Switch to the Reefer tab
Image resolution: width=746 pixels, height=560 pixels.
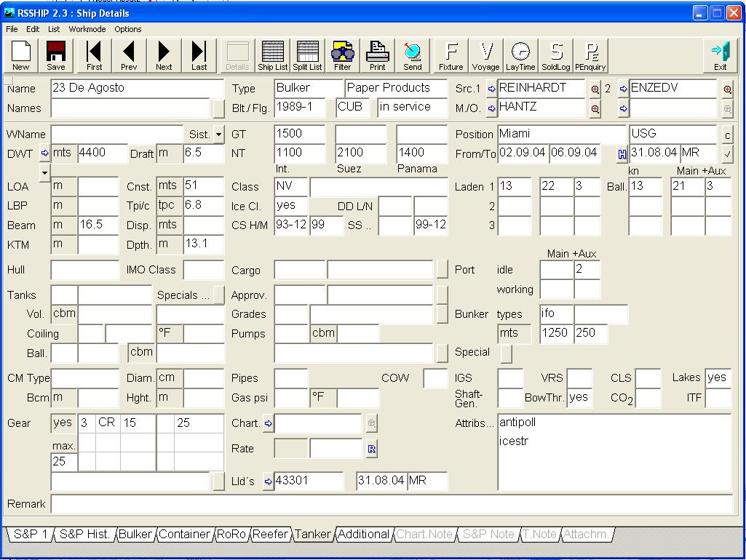270,535
